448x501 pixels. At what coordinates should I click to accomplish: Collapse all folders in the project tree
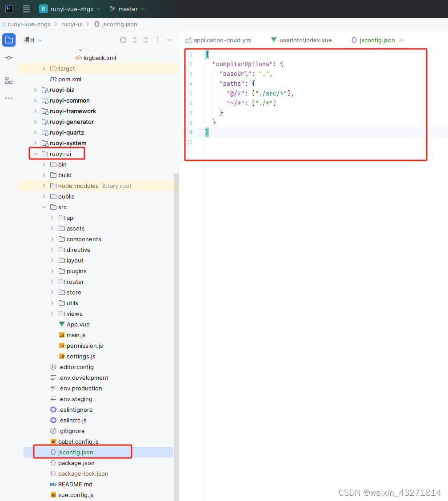(146, 40)
